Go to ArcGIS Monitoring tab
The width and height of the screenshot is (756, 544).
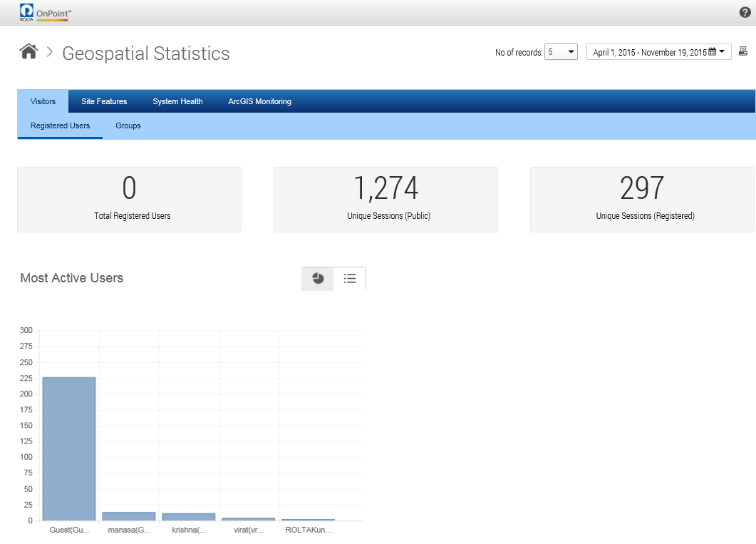point(259,101)
